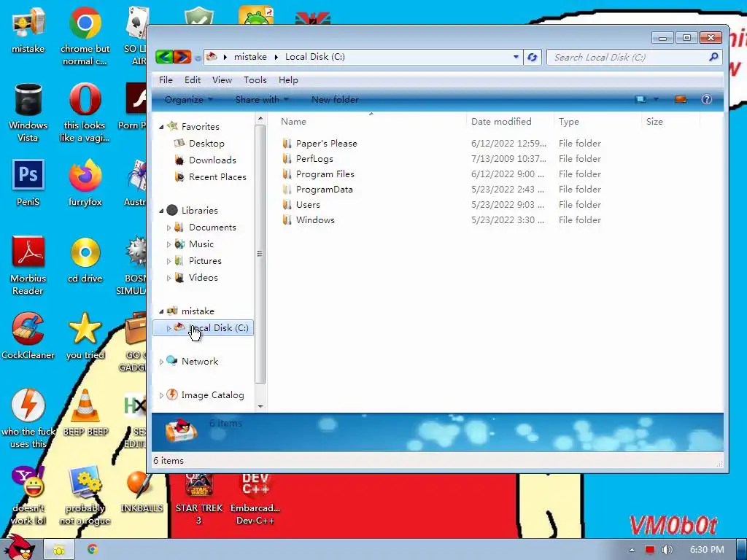Screen dimensions: 747x560
Task: Click the search magnifier icon
Action: [713, 57]
